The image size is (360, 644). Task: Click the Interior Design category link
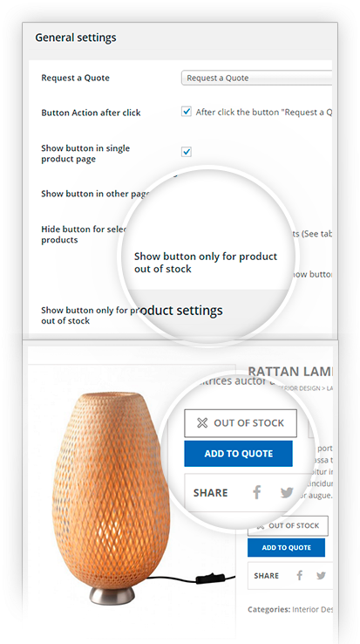(x=312, y=609)
